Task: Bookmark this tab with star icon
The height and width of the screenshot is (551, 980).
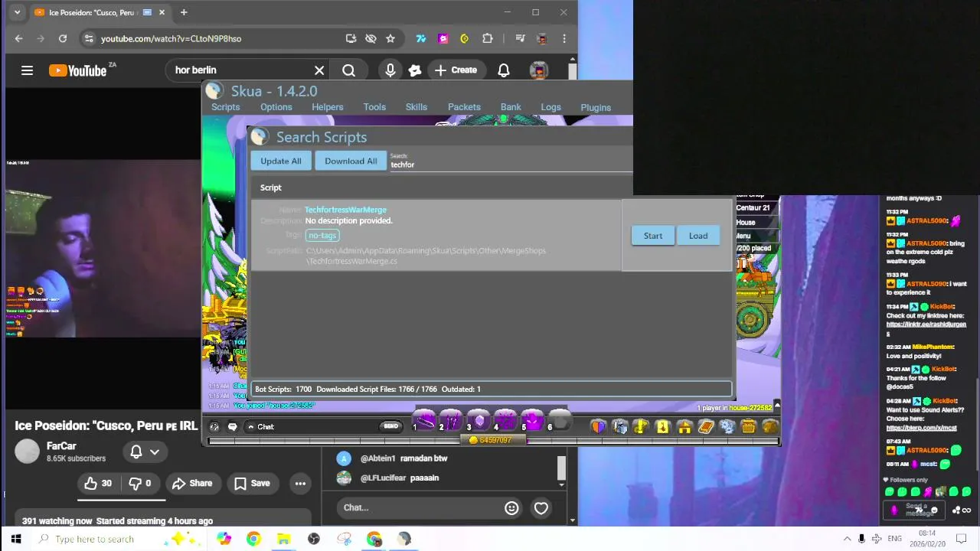Action: click(x=390, y=38)
